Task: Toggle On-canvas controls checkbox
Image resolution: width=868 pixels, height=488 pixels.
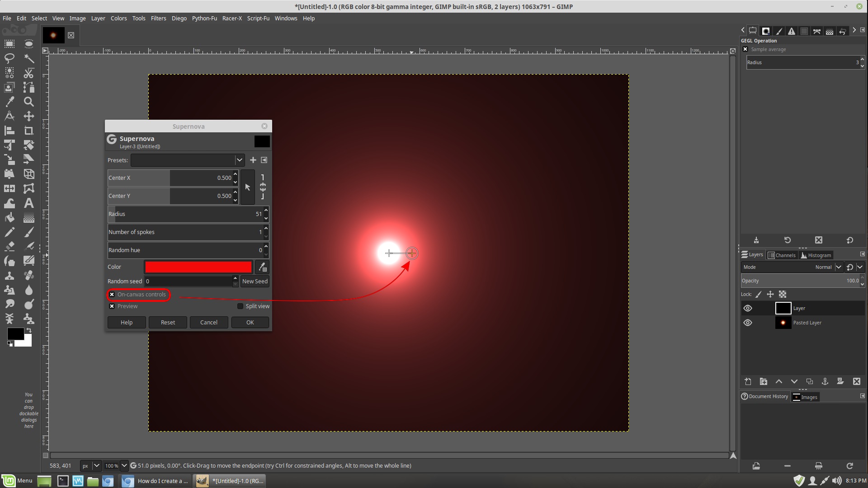Action: point(112,295)
